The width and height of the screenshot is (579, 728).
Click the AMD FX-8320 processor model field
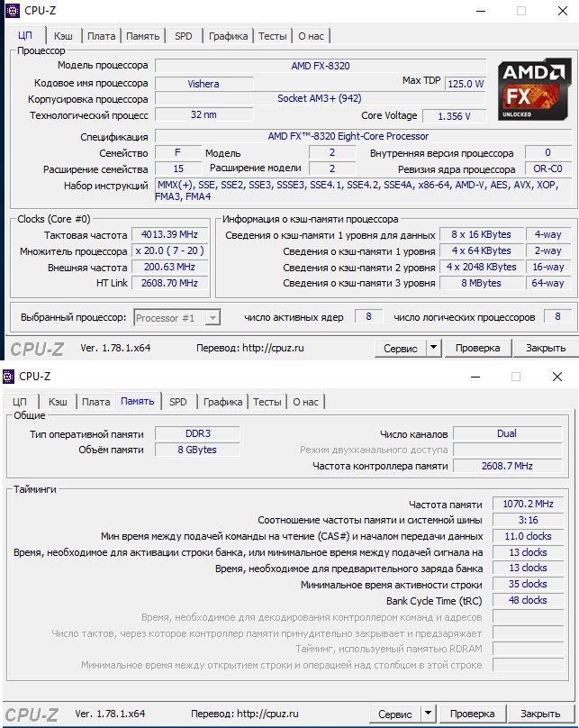[321, 66]
